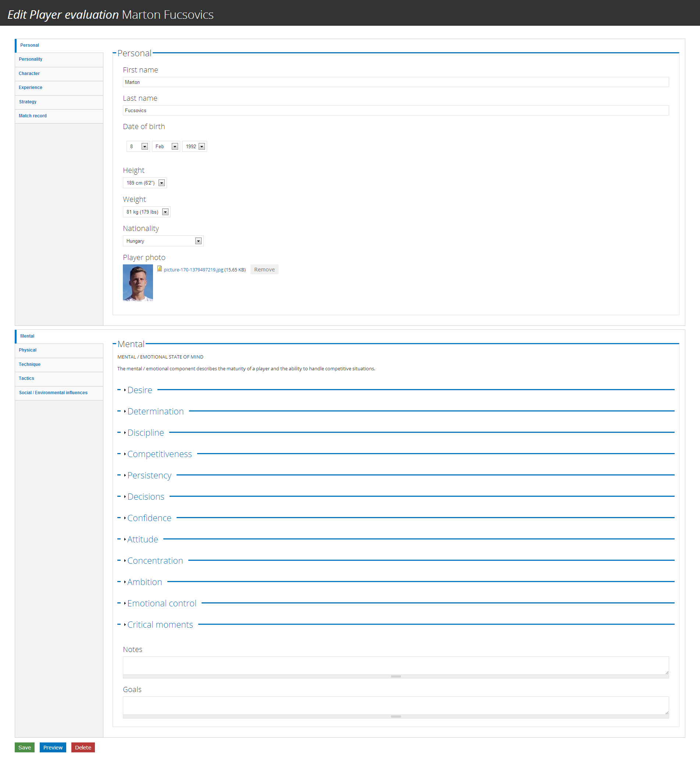The height and width of the screenshot is (777, 700).
Task: Select the Mental tab
Action: (60, 336)
